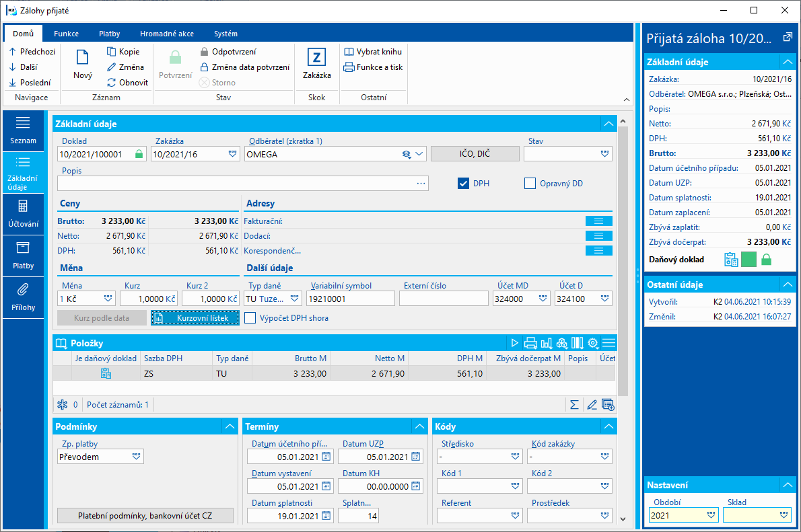801x532 pixels.
Task: Collapse the Termíny panel
Action: click(420, 426)
